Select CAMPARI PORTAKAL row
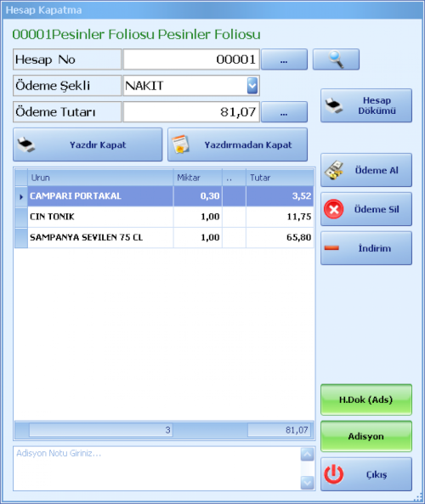The width and height of the screenshot is (425, 504). [164, 196]
